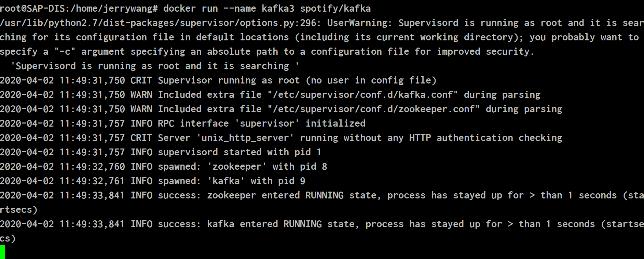Click the "RPC interface 'supervisor' initialized" line
The height and width of the screenshot is (259, 644).
[x=183, y=124]
